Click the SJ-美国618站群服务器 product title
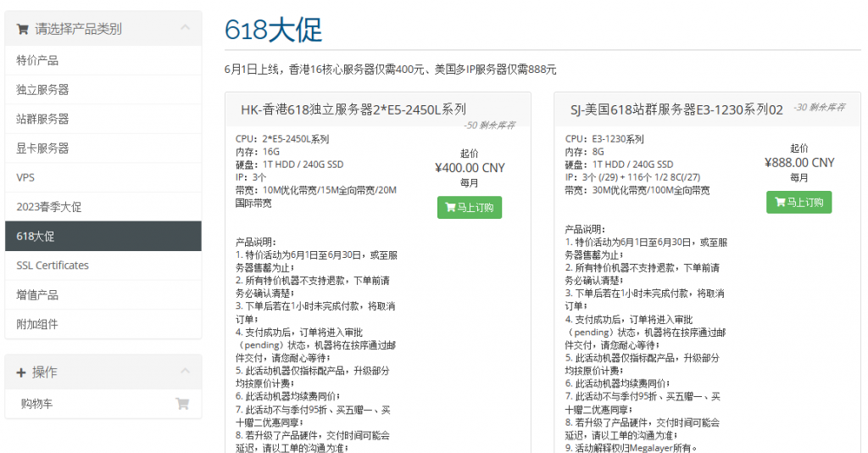This screenshot has width=868, height=453. point(676,109)
